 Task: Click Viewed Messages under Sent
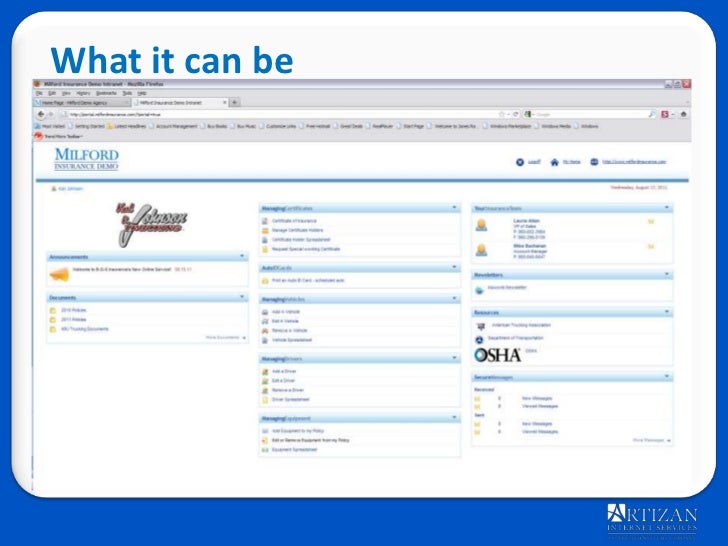(540, 432)
